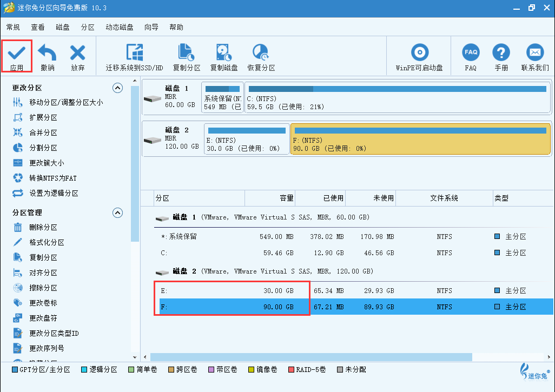Click 磁盘 2 header row in partition list
The image size is (555, 392).
(354, 271)
